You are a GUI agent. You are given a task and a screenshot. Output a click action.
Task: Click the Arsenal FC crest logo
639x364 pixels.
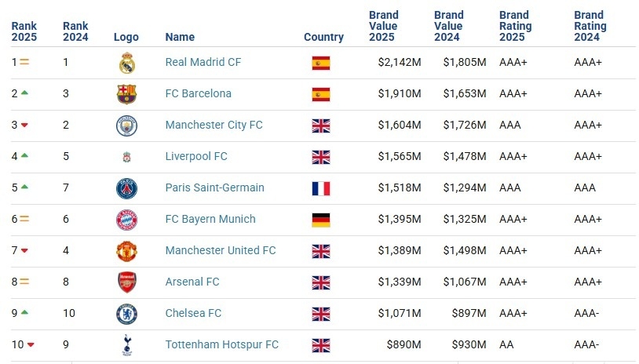tap(126, 282)
